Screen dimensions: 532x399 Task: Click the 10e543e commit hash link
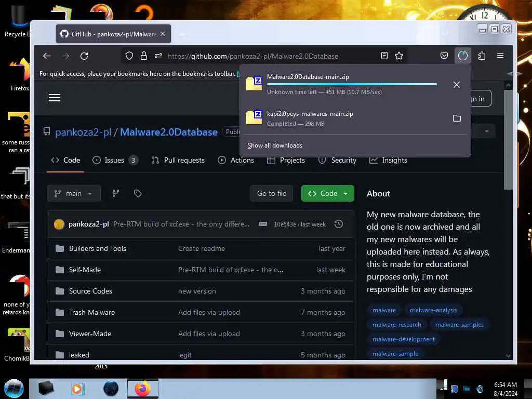coord(285,224)
